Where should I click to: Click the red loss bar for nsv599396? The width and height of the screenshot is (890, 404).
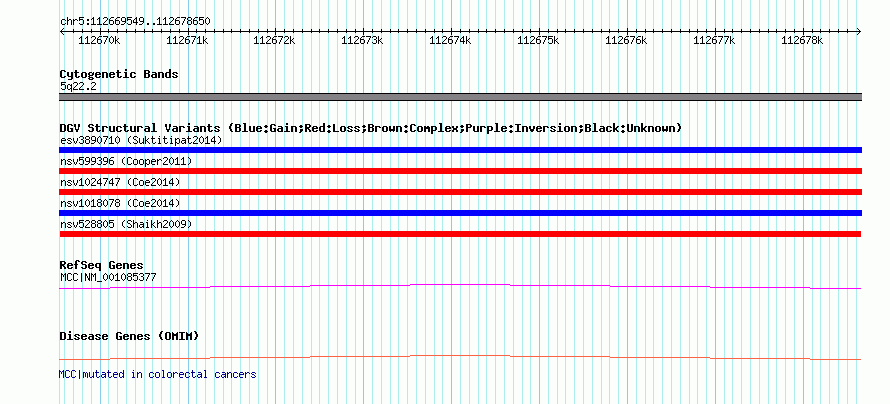[x=460, y=171]
